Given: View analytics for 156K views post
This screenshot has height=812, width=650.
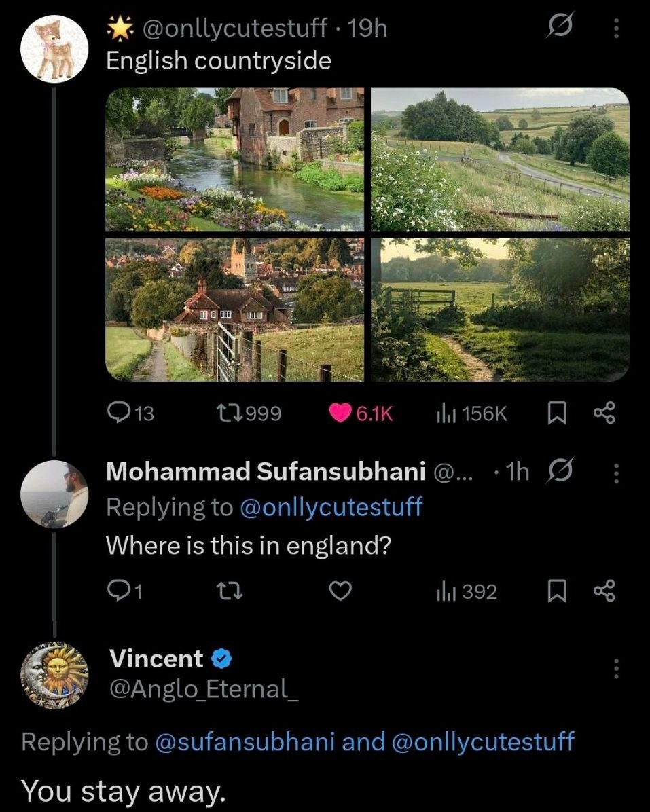Looking at the screenshot, I should point(444,413).
